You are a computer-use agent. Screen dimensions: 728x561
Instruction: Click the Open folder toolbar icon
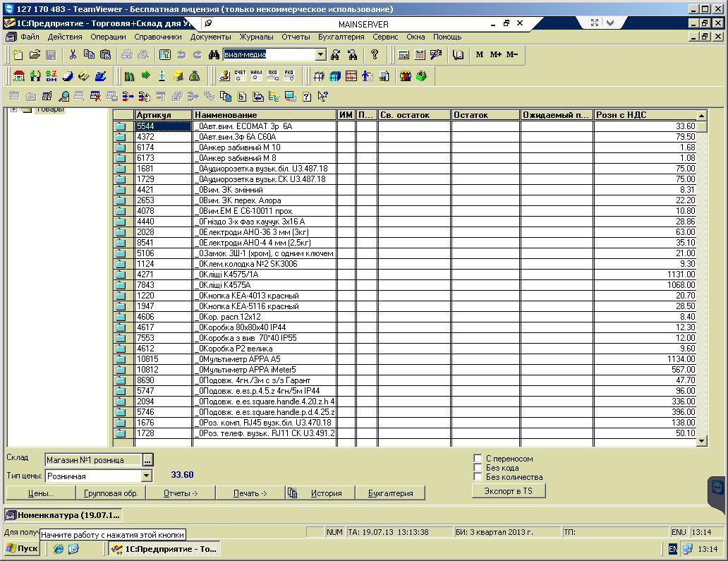click(x=35, y=55)
